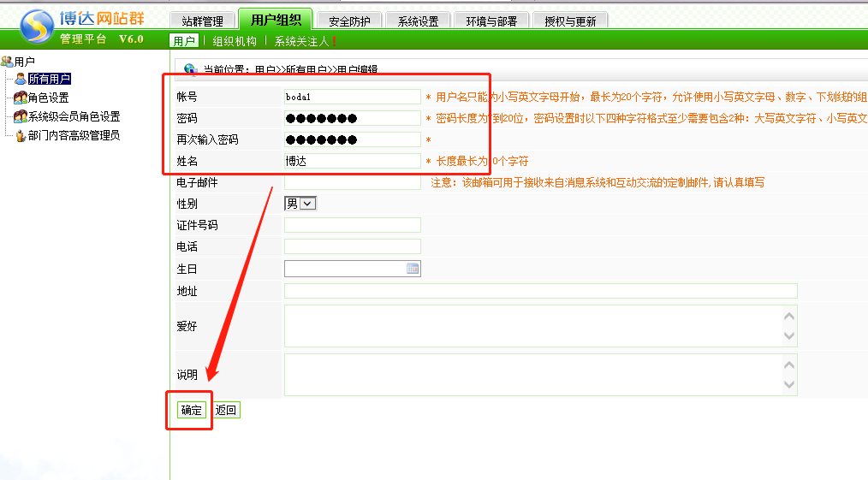Click into the 帐号 text field
The height and width of the screenshot is (480, 868).
pos(352,97)
